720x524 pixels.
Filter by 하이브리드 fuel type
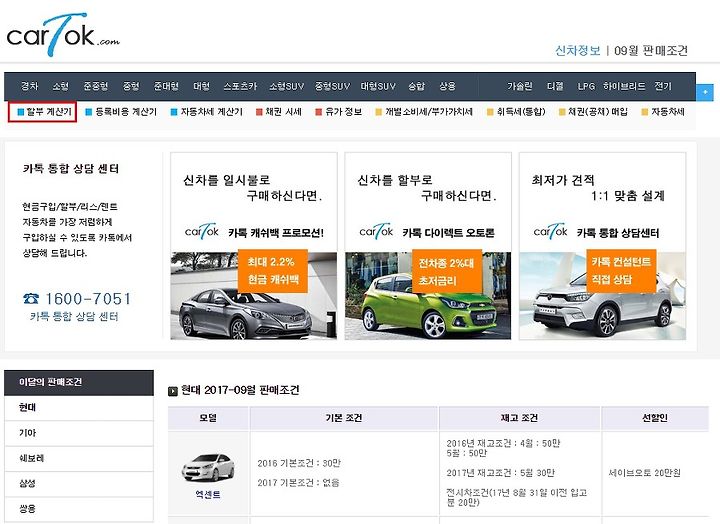[x=624, y=86]
